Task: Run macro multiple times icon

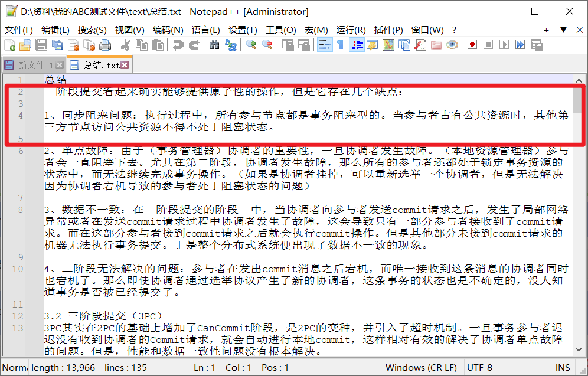Action: tap(520, 45)
